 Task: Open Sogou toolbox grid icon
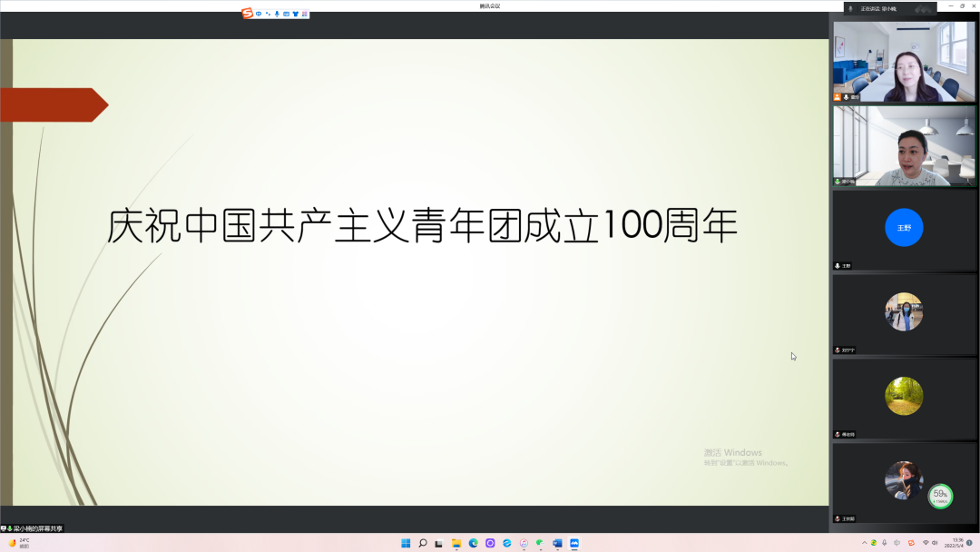pyautogui.click(x=305, y=14)
